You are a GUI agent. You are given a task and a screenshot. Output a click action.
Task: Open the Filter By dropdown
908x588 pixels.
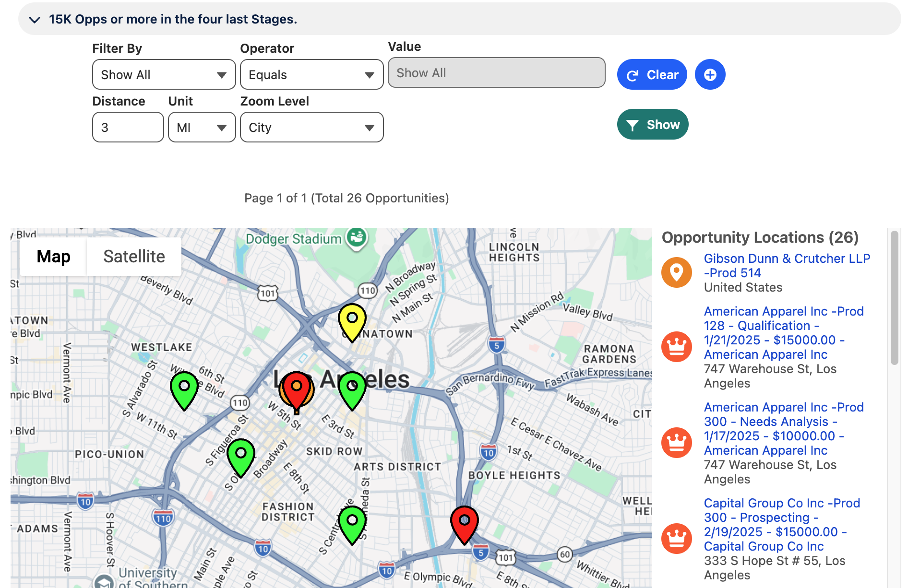[x=164, y=75]
